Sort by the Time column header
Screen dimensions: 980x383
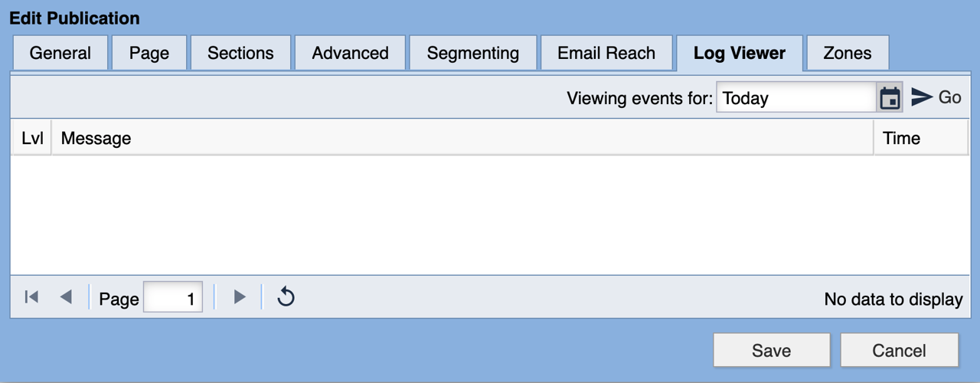pos(920,139)
